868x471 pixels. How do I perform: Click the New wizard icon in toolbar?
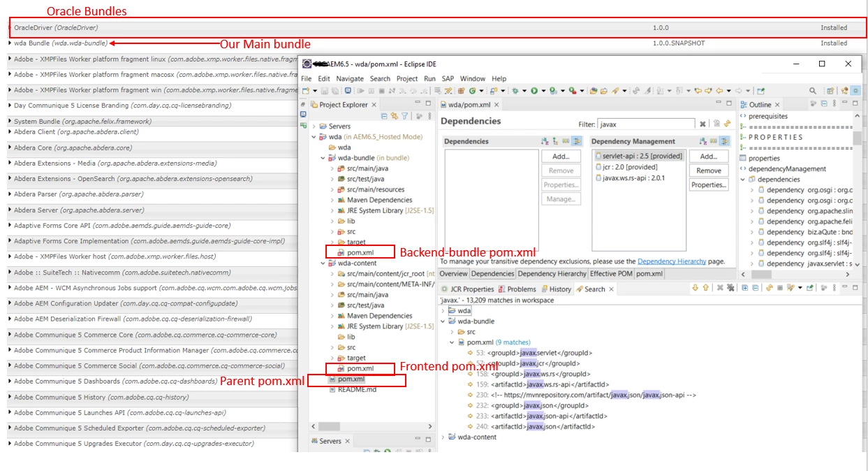pyautogui.click(x=306, y=91)
